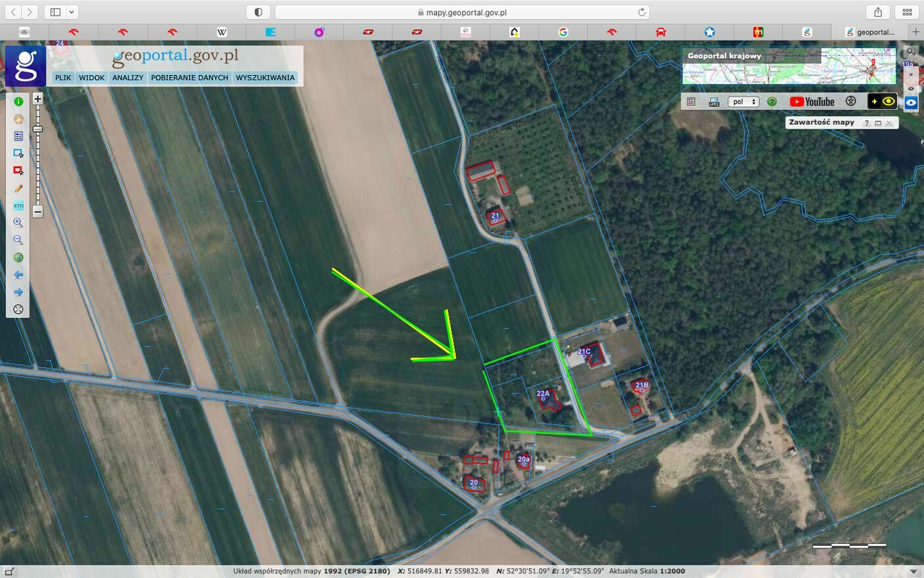Open the pol language dropdown

point(744,102)
